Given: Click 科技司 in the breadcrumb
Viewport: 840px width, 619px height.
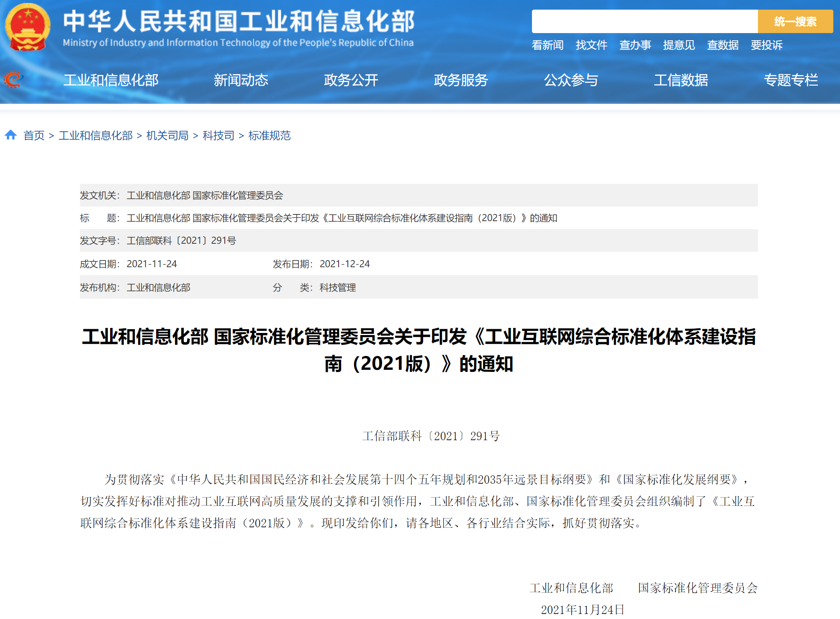Looking at the screenshot, I should (218, 135).
